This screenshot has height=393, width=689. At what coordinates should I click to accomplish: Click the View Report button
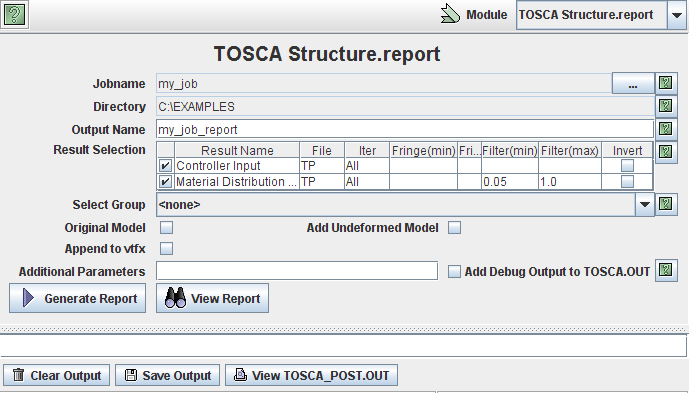tap(212, 298)
